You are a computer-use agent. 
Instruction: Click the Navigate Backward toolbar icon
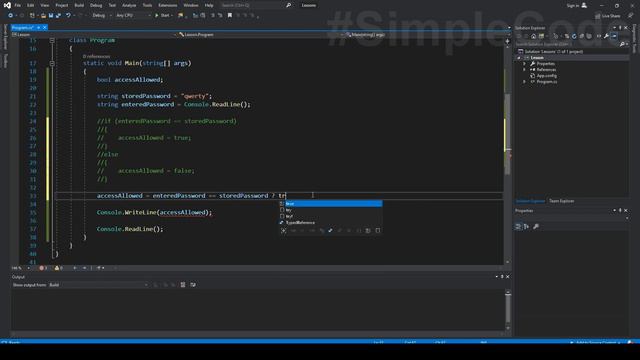[10, 16]
